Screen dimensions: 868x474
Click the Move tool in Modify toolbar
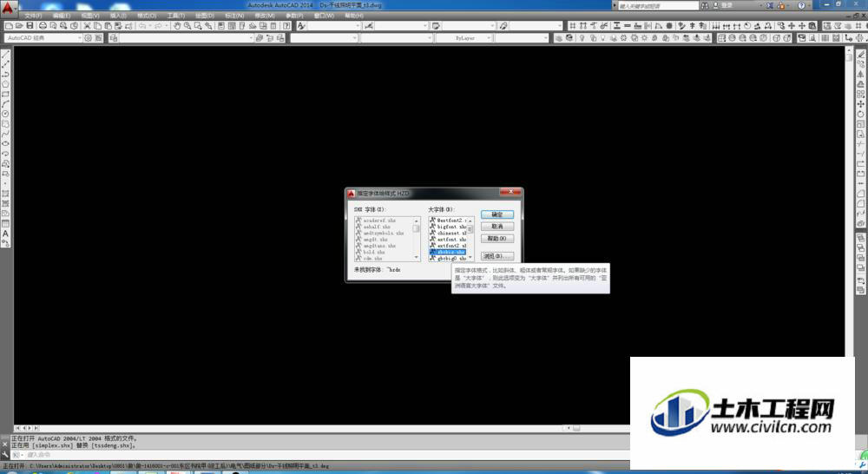pos(861,103)
